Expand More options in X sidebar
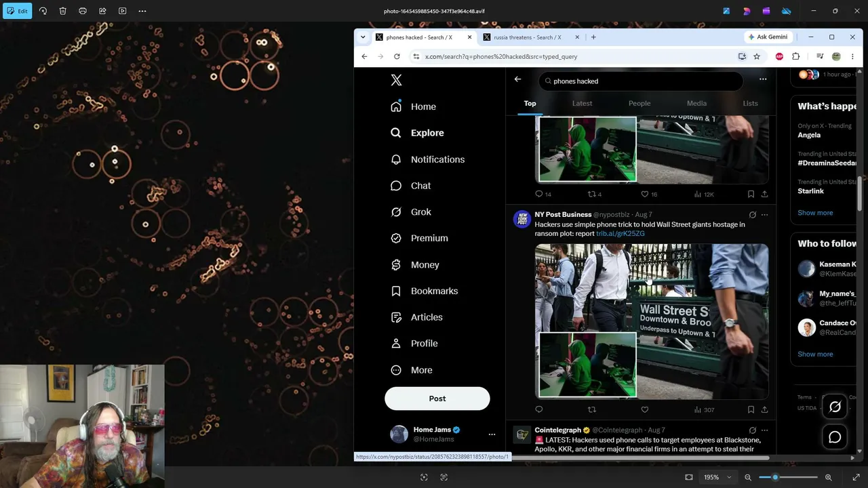The width and height of the screenshot is (868, 488). pos(412,370)
